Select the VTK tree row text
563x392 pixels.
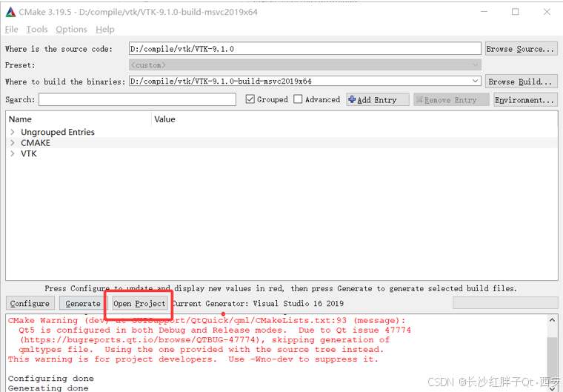(29, 153)
